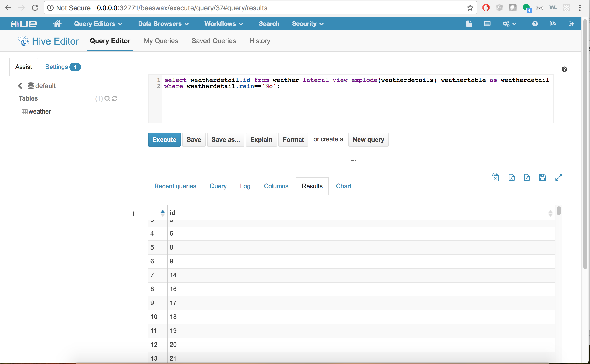Open Chrome's three-dot menu
590x364 pixels.
[580, 8]
